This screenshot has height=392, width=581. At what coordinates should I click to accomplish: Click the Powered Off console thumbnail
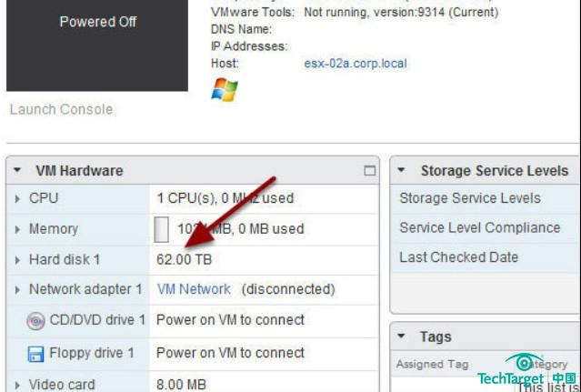click(x=97, y=45)
